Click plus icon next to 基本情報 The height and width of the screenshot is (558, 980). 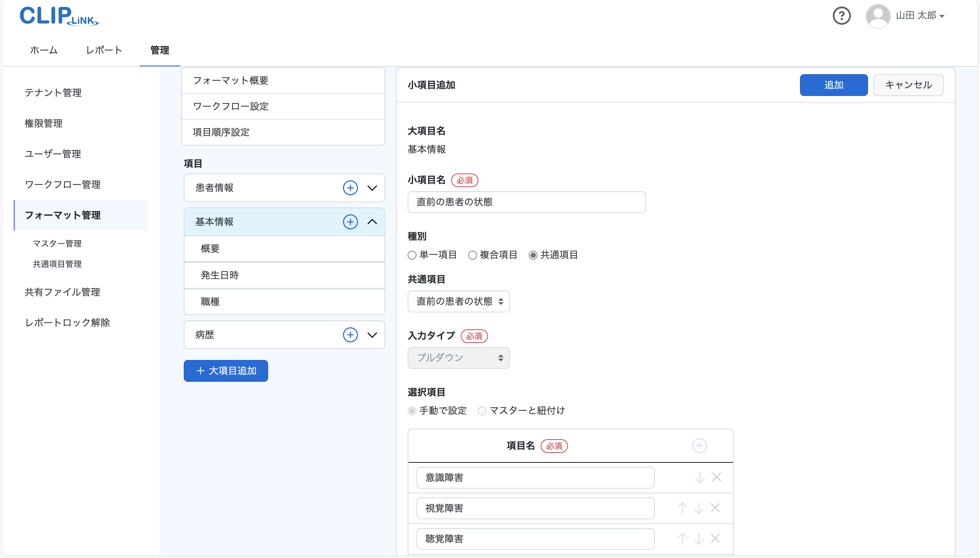[x=350, y=222]
